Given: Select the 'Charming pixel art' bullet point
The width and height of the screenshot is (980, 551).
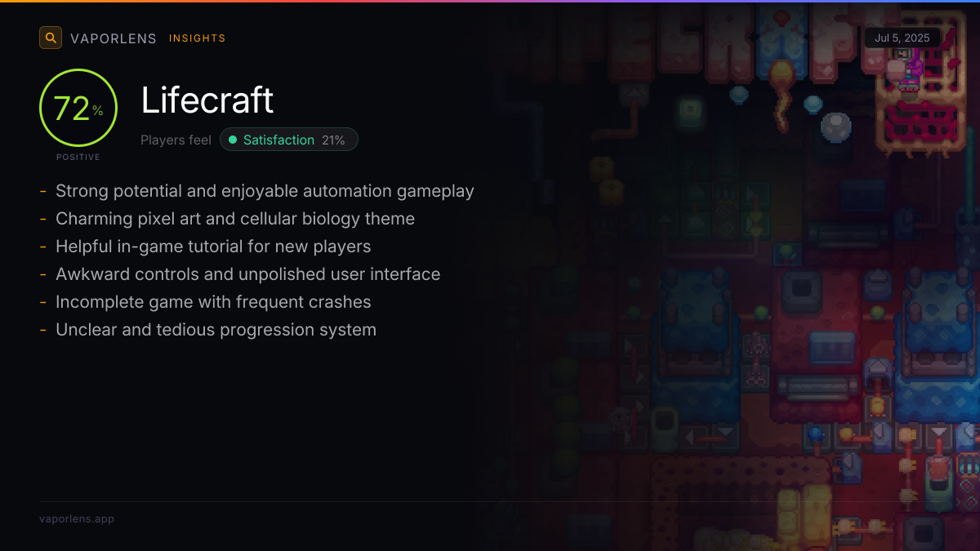Looking at the screenshot, I should pos(235,219).
